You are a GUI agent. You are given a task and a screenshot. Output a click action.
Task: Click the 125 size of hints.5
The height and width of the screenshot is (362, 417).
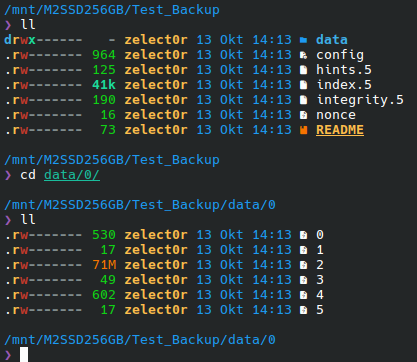pyautogui.click(x=104, y=70)
